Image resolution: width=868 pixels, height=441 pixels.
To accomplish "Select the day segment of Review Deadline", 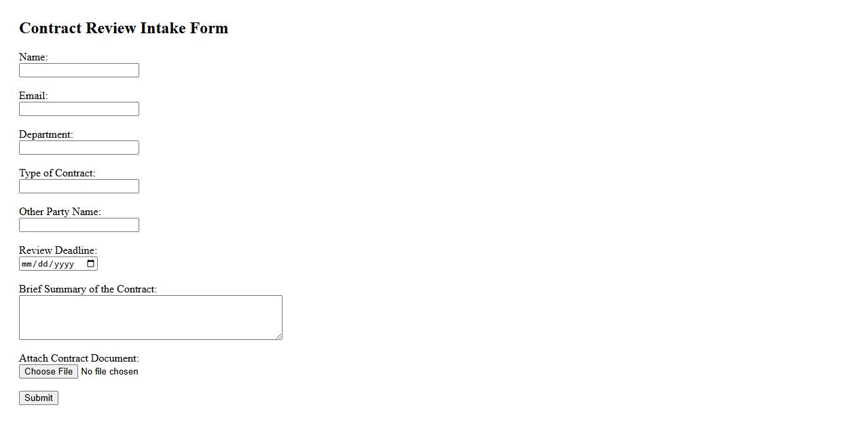I will coord(43,264).
